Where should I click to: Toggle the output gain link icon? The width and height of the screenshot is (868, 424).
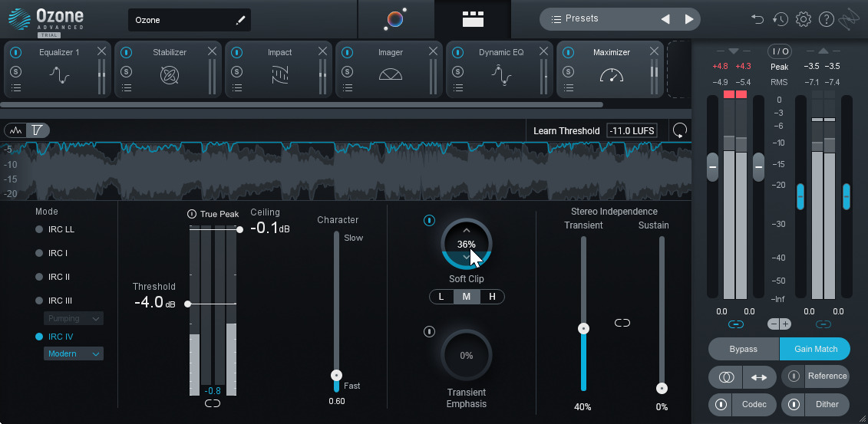pyautogui.click(x=823, y=324)
